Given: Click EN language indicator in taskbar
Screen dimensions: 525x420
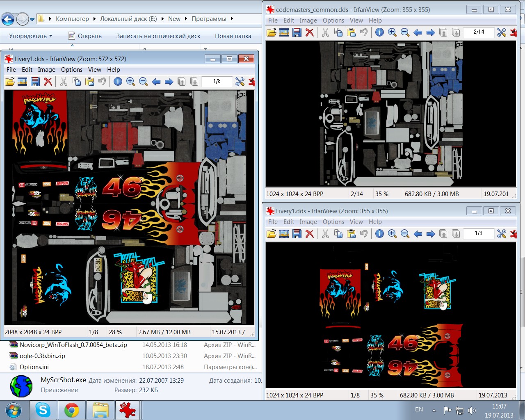Looking at the screenshot, I should pos(419,410).
